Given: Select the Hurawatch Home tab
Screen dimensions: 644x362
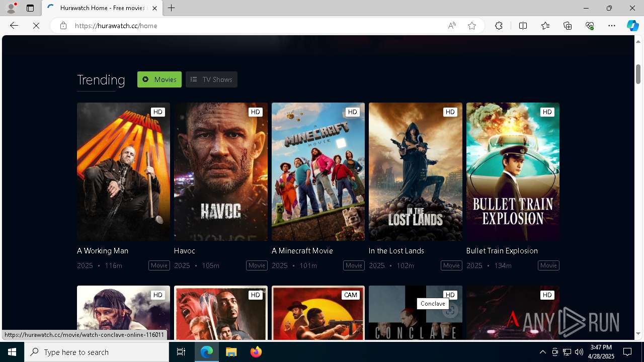Looking at the screenshot, I should pos(102,8).
